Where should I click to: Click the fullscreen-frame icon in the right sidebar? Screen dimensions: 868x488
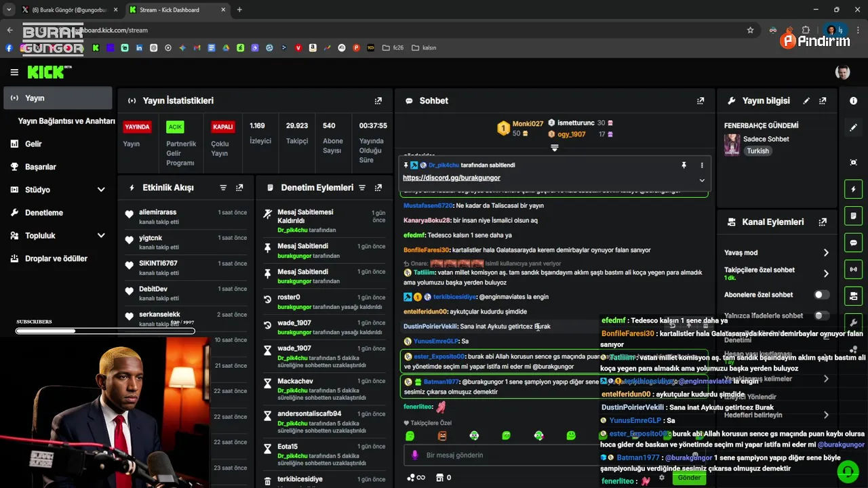[x=853, y=163]
